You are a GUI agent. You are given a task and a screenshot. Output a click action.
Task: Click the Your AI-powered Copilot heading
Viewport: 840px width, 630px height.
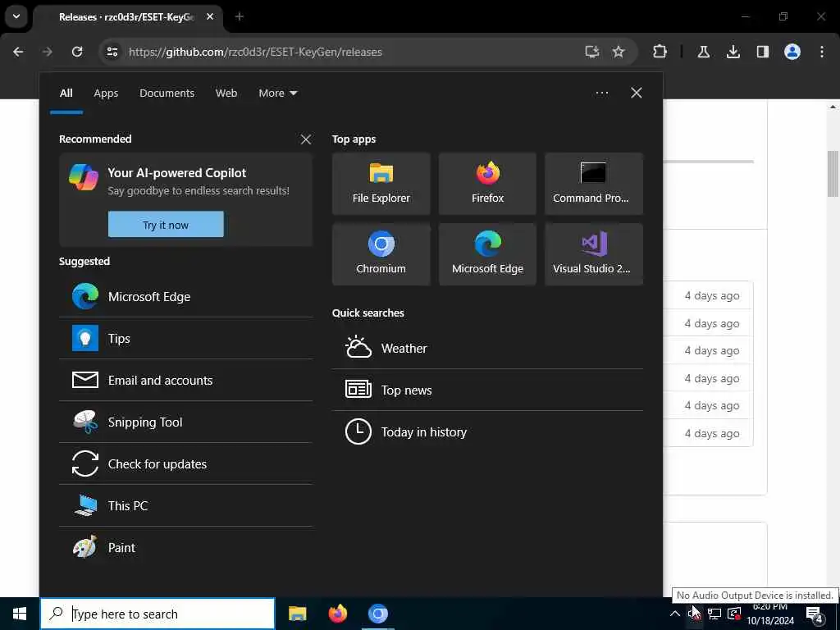[177, 172]
